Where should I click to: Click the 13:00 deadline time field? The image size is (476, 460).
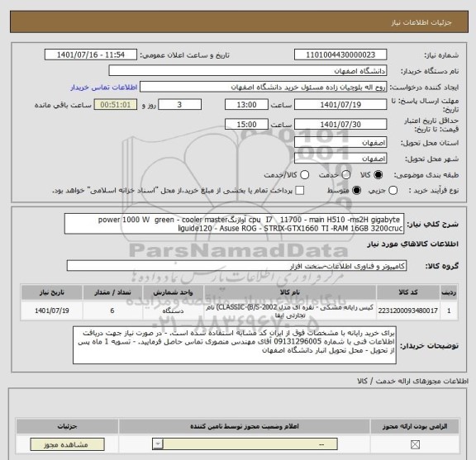tap(246, 105)
